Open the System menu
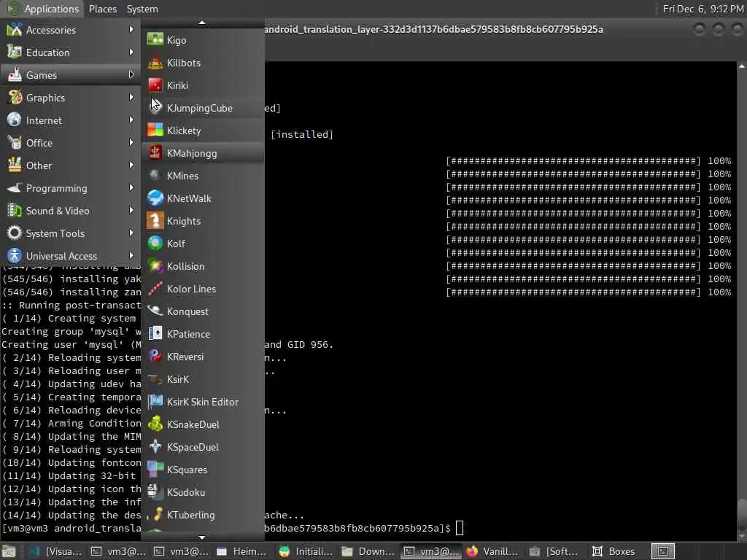The width and height of the screenshot is (747, 560). (142, 9)
